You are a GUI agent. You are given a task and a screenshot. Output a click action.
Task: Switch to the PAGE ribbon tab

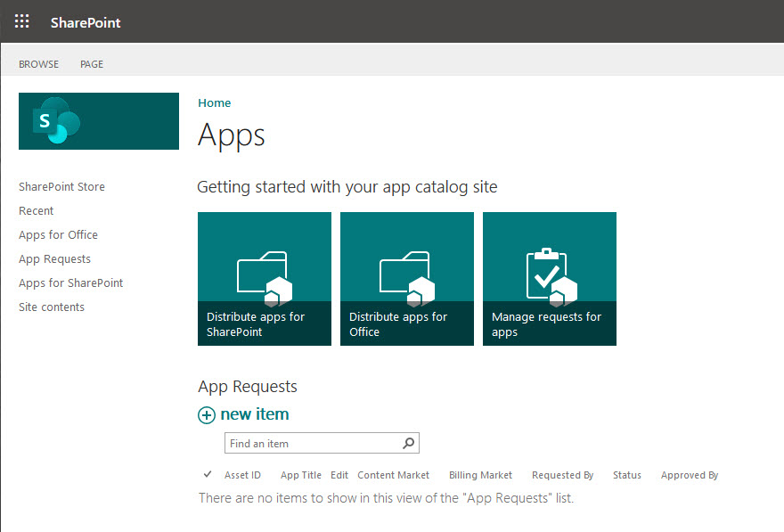(92, 64)
